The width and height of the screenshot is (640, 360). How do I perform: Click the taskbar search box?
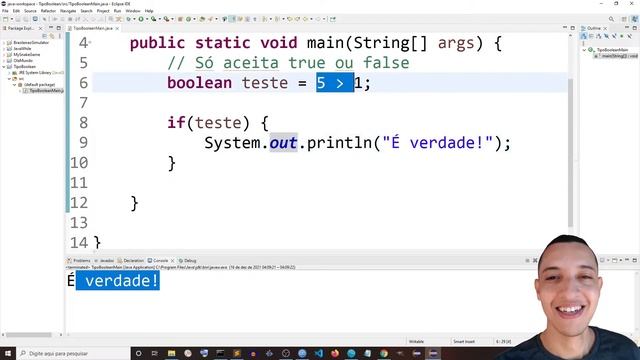pyautogui.click(x=73, y=353)
